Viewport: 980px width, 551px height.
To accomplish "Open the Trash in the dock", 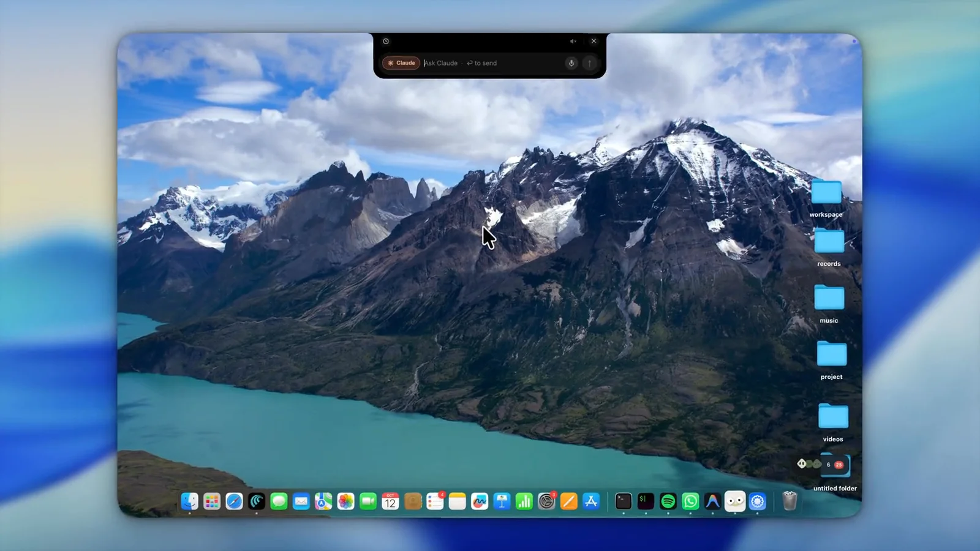I will [790, 501].
